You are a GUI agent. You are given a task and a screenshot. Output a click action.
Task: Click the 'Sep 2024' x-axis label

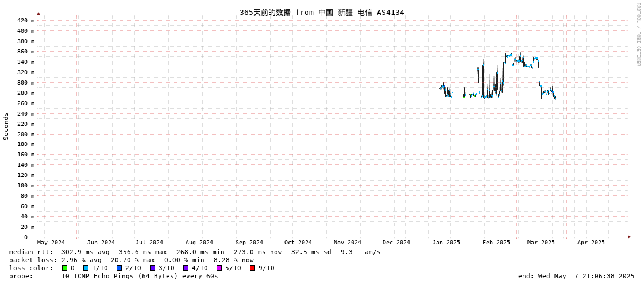(249, 243)
